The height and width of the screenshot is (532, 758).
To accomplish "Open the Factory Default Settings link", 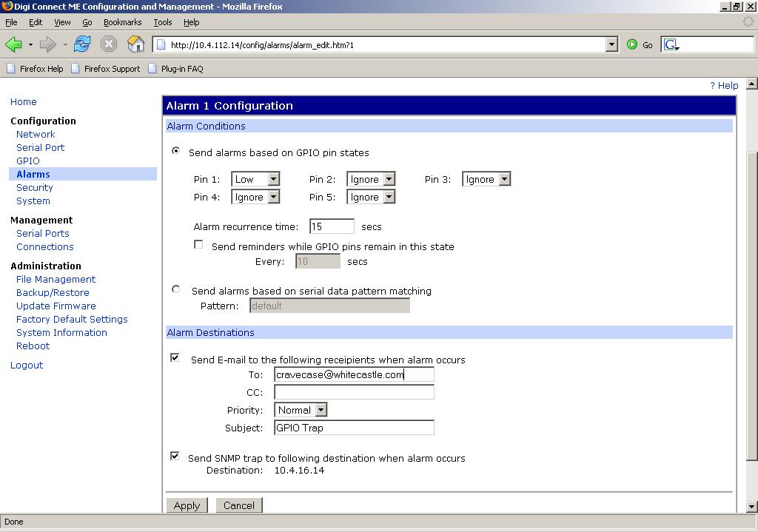I will click(72, 319).
